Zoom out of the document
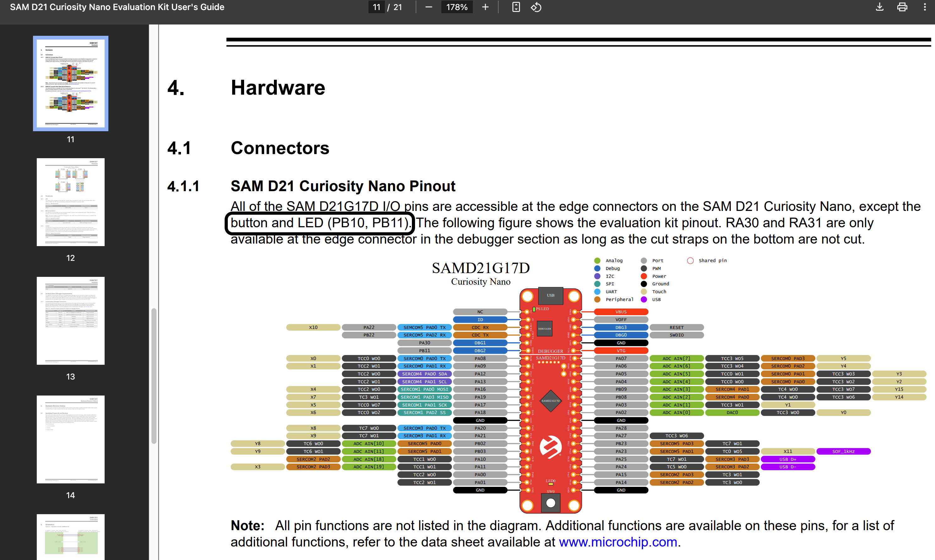The image size is (935, 560). tap(429, 7)
